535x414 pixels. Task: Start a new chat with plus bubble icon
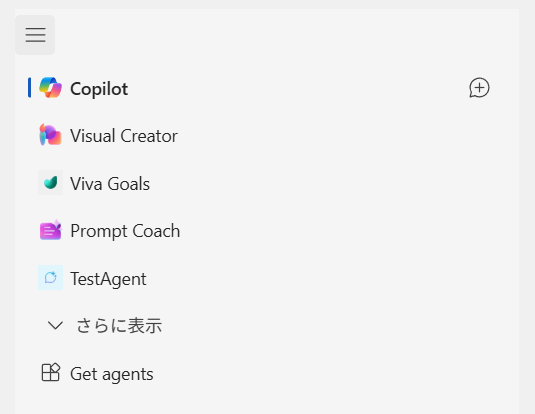[x=479, y=88]
